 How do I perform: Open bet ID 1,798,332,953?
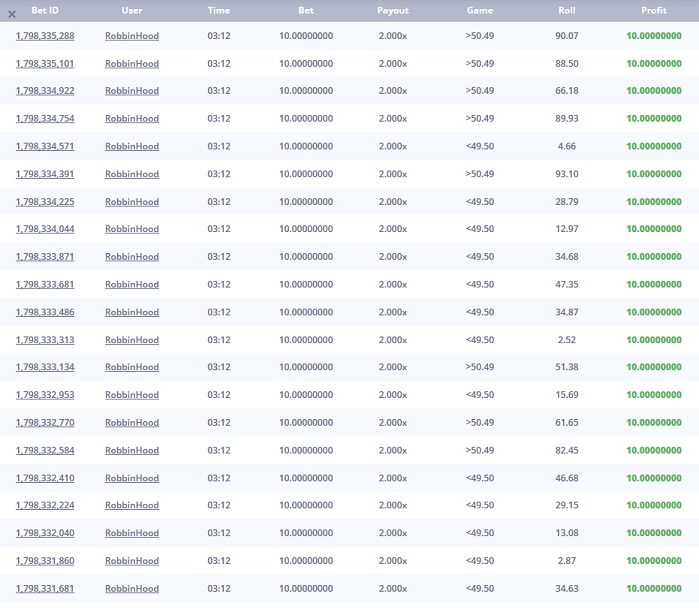[45, 395]
